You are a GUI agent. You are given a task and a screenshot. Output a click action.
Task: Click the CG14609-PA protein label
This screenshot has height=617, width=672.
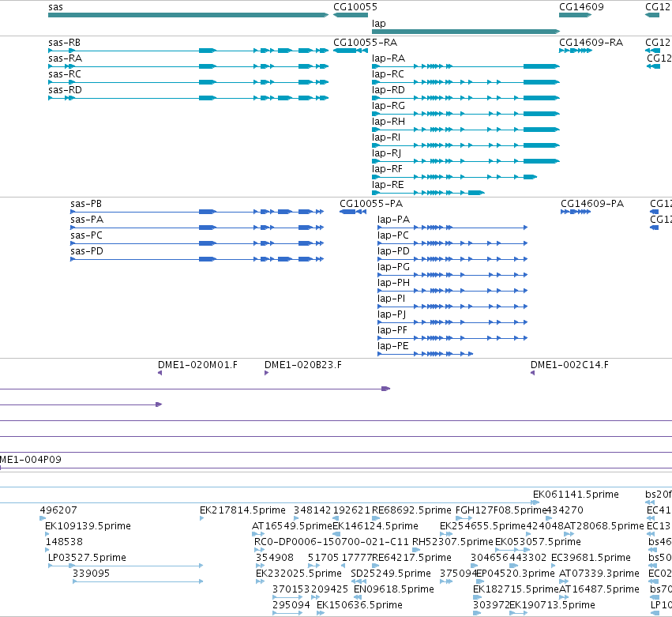coord(592,204)
